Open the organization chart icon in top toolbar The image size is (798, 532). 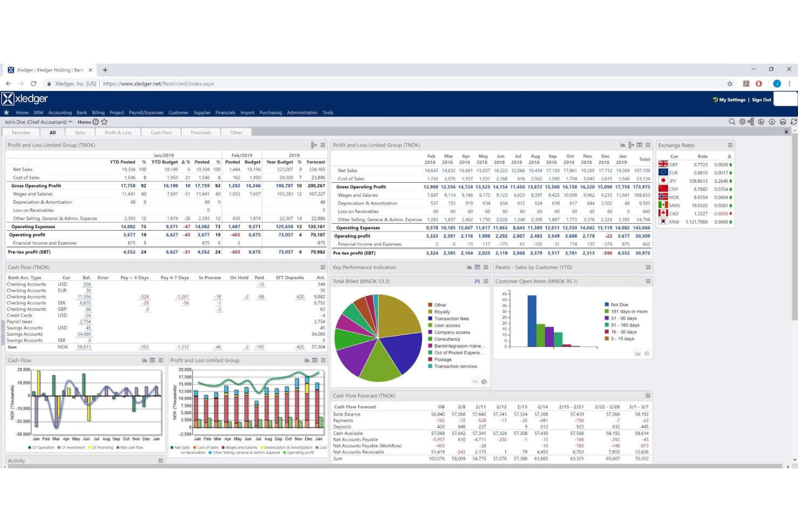[x=751, y=122]
